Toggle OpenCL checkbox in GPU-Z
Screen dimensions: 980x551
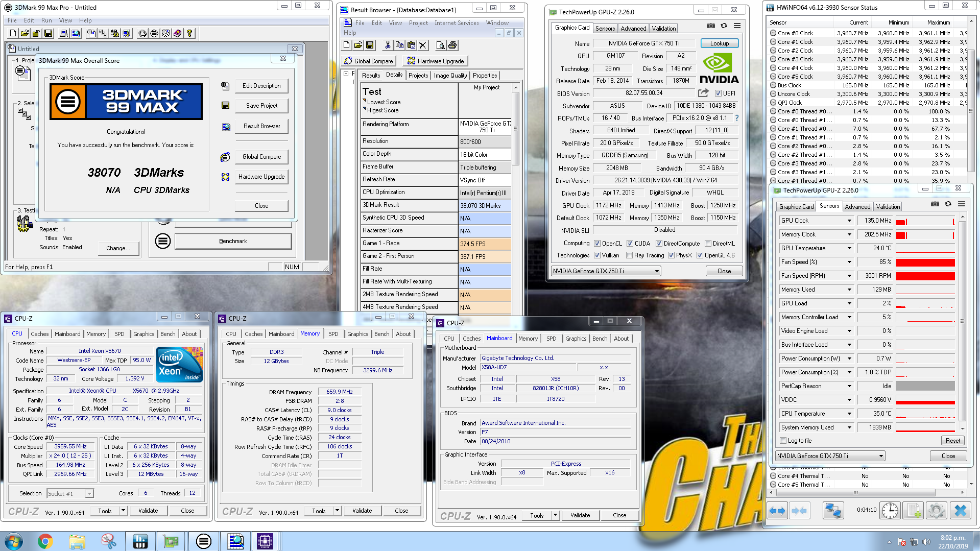point(597,244)
